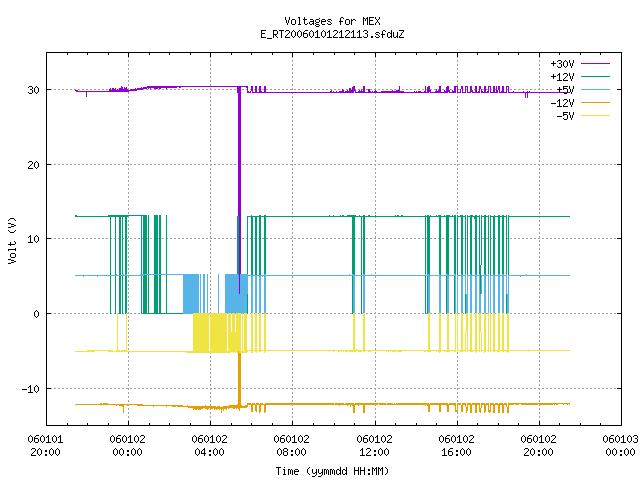Click x-axis tick 060103 00:00
This screenshot has height=480, width=640.
(620, 446)
